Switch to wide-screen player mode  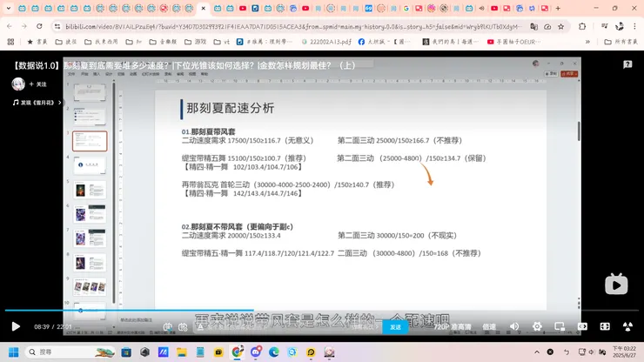pos(582,326)
